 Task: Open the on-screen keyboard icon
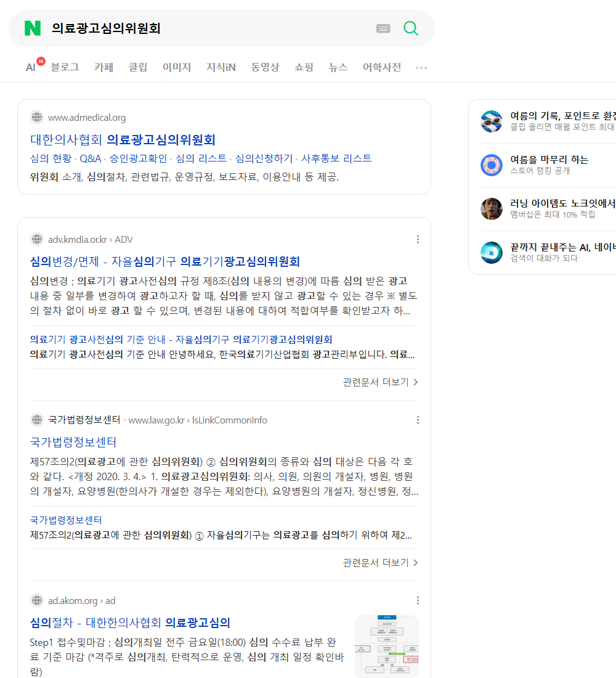383,28
